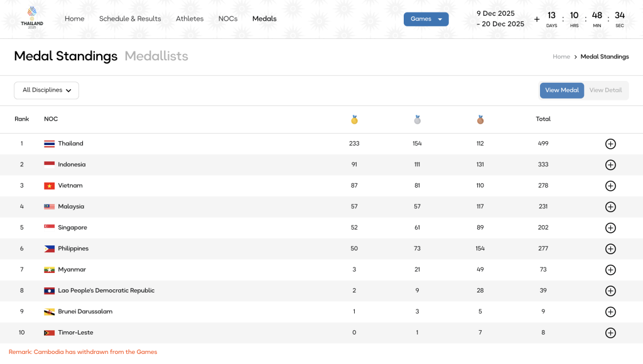Click the Vietnam flag icon
This screenshot has height=364, width=643.
pos(49,186)
